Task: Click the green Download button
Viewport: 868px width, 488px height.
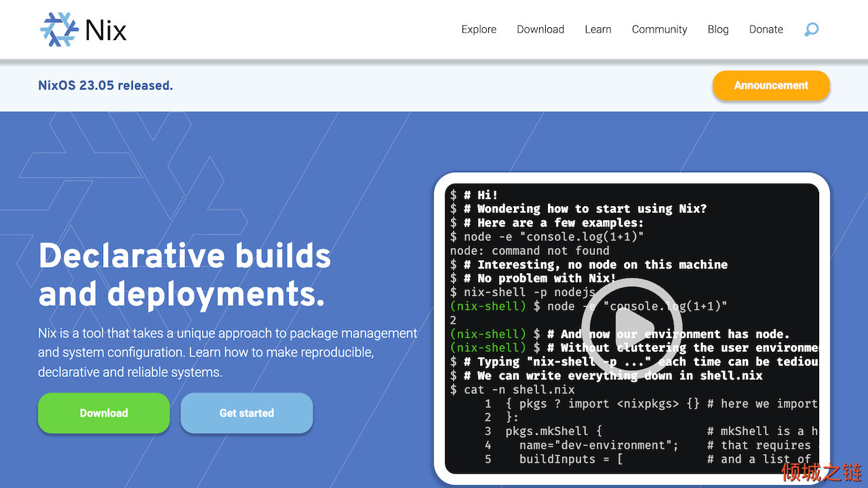Action: pyautogui.click(x=104, y=413)
